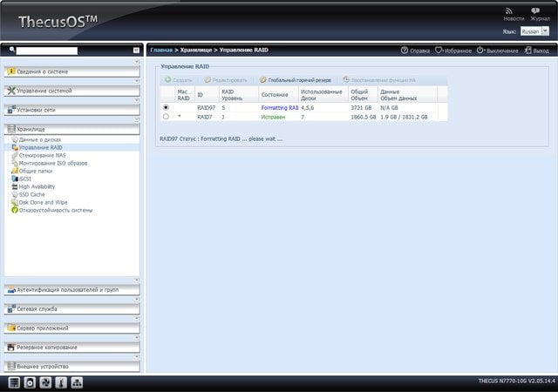
Task: Open the Журнал log icon
Action: [x=535, y=11]
